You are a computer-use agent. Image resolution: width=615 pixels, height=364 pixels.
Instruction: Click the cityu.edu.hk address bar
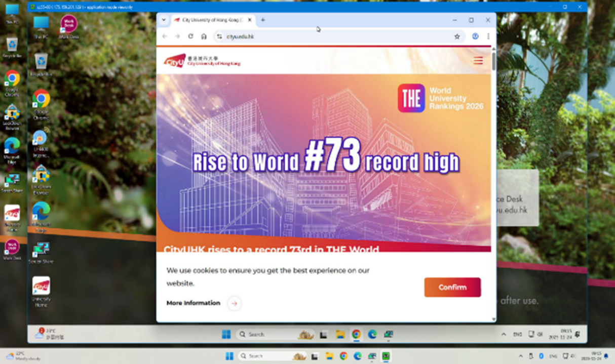338,36
